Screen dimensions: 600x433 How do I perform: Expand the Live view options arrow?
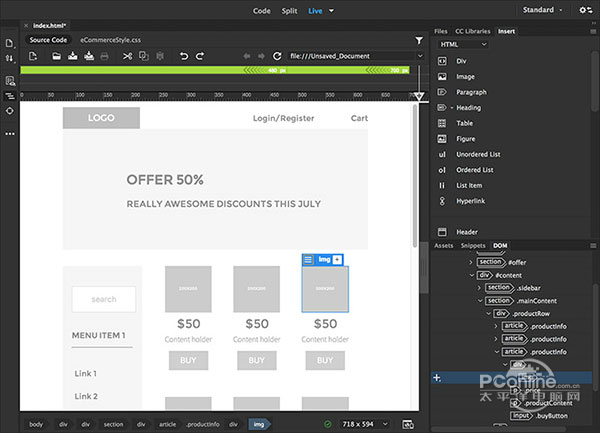coord(331,11)
